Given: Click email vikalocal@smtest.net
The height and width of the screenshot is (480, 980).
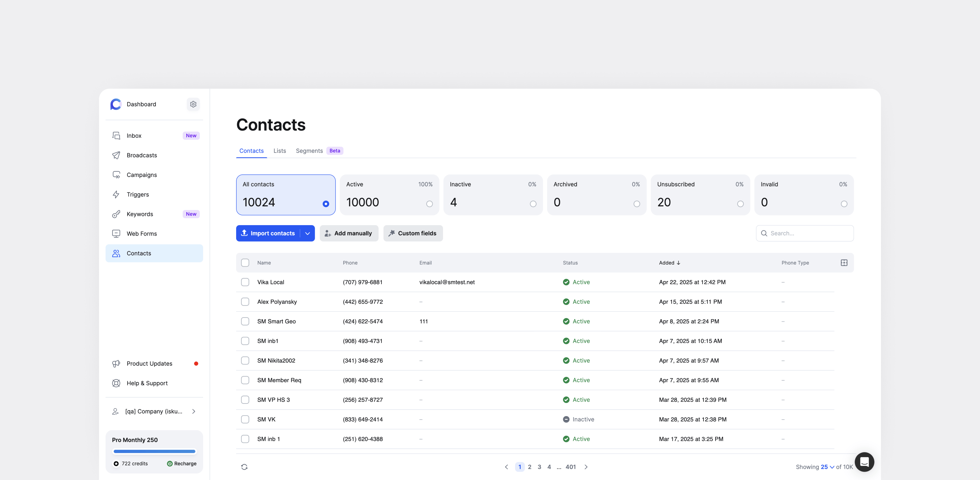Looking at the screenshot, I should coord(447,282).
